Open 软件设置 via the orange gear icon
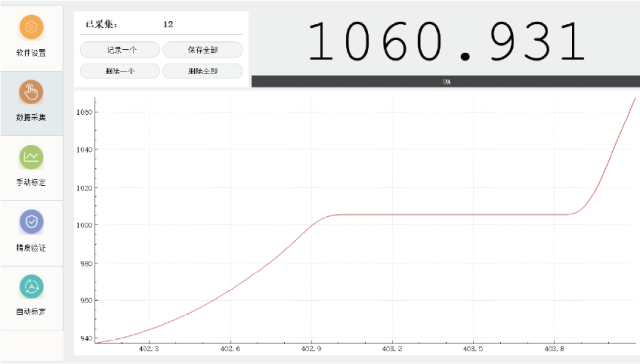640x364 pixels. [31, 27]
